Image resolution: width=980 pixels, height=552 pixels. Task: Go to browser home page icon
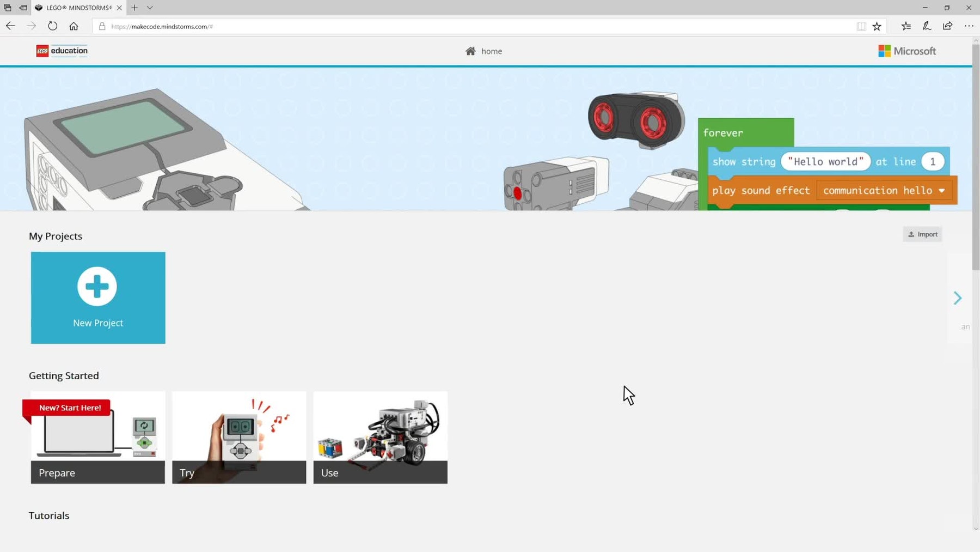coord(73,26)
